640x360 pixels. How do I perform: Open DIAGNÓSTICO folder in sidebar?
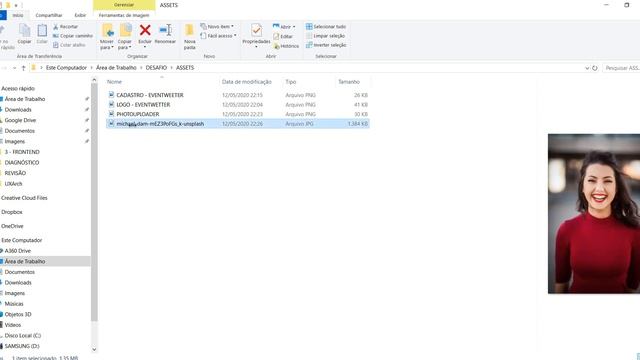[22, 163]
